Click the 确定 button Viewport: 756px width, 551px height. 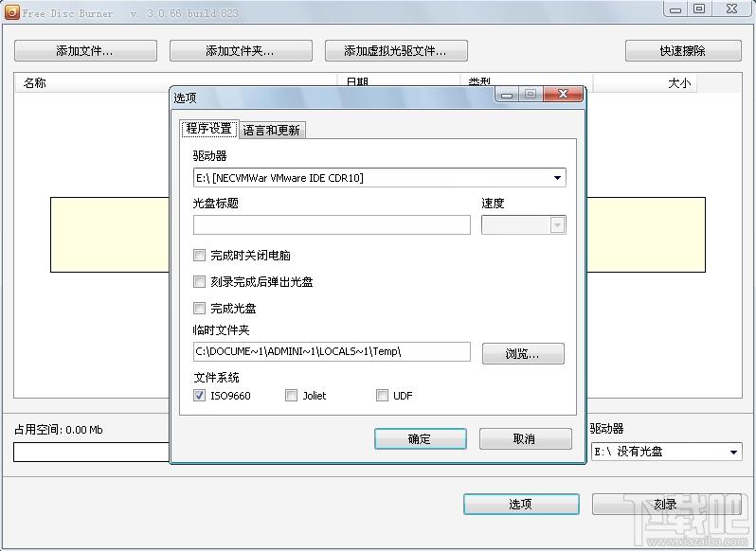pyautogui.click(x=420, y=438)
